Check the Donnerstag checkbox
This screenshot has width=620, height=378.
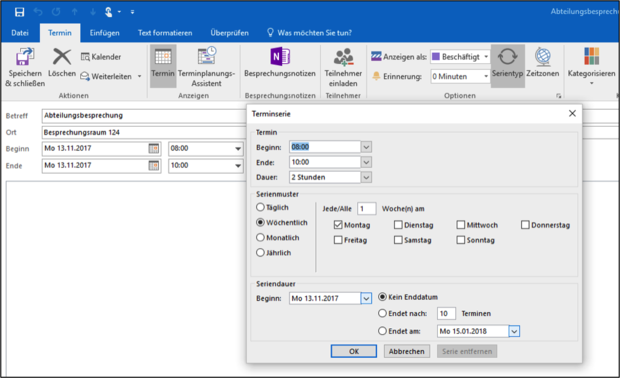(525, 225)
